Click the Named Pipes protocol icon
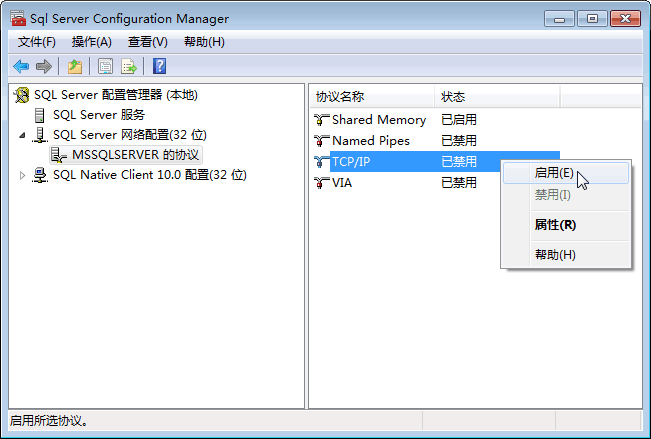 coord(321,141)
